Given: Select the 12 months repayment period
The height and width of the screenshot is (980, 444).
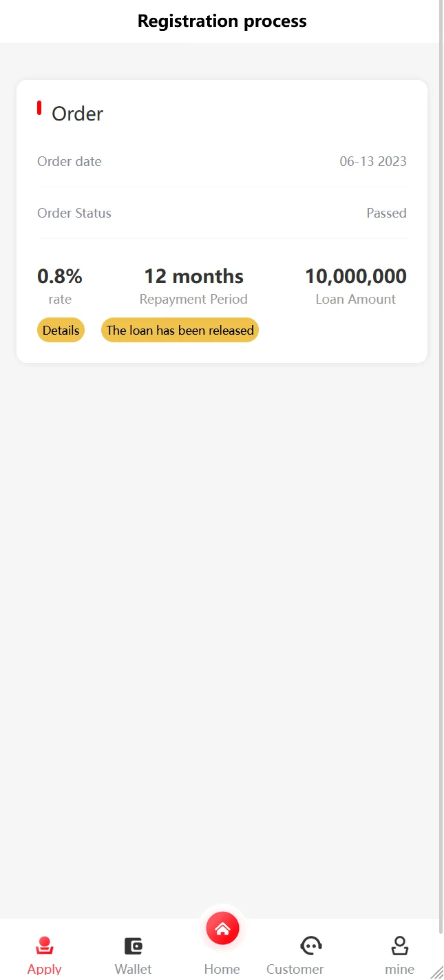Looking at the screenshot, I should [193, 276].
